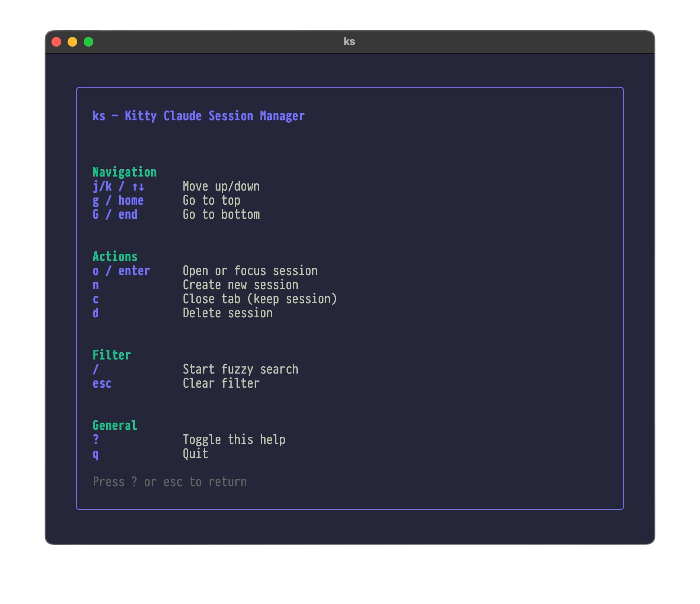Click the yellow minimize window button
Image resolution: width=700 pixels, height=604 pixels.
click(x=72, y=42)
